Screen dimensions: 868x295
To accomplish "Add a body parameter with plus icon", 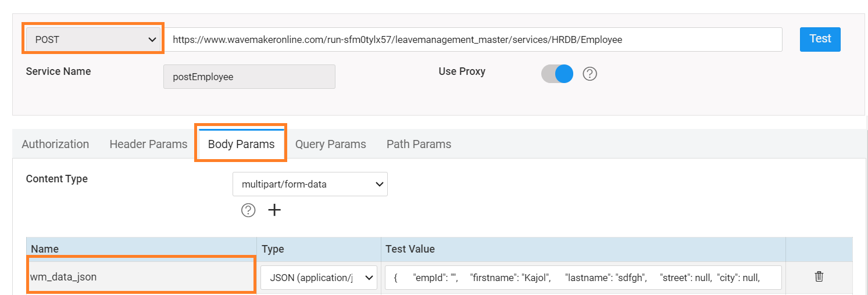I will point(274,210).
